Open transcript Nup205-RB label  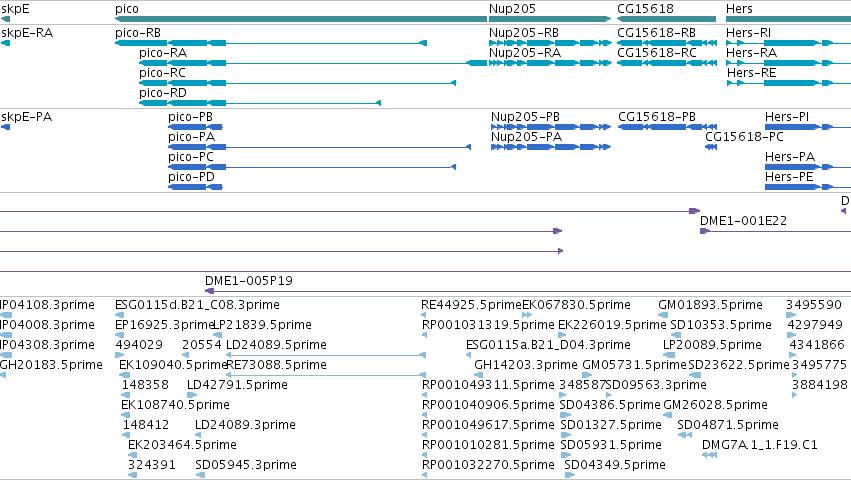[x=524, y=33]
